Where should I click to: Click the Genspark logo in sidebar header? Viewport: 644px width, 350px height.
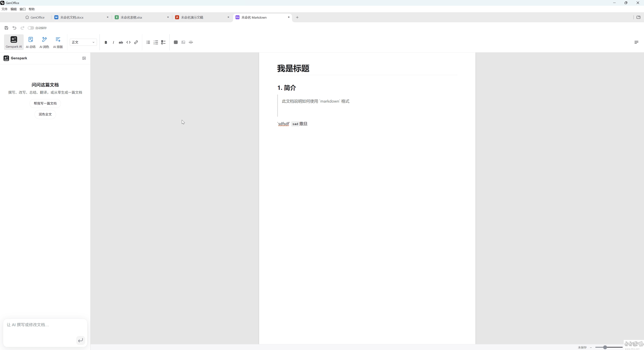(6, 58)
